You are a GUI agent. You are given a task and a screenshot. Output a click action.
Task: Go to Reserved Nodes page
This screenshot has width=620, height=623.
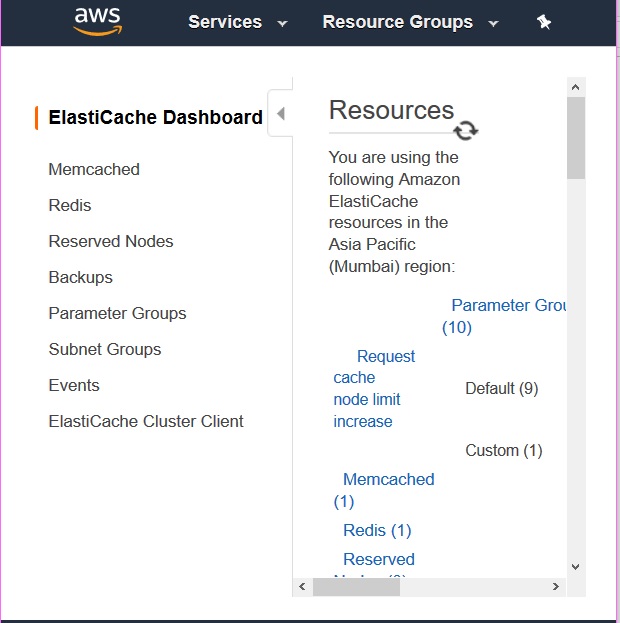[111, 241]
